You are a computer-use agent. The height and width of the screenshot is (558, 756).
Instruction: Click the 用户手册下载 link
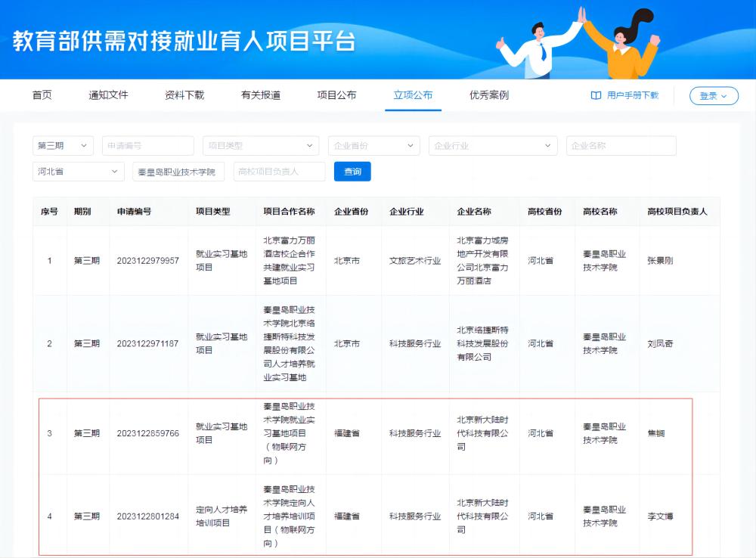[x=633, y=96]
